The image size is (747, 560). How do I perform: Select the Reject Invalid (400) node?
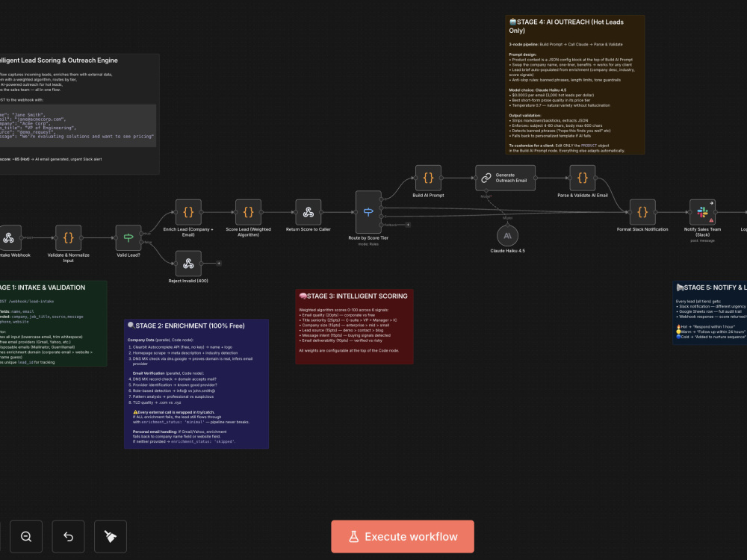click(x=189, y=264)
